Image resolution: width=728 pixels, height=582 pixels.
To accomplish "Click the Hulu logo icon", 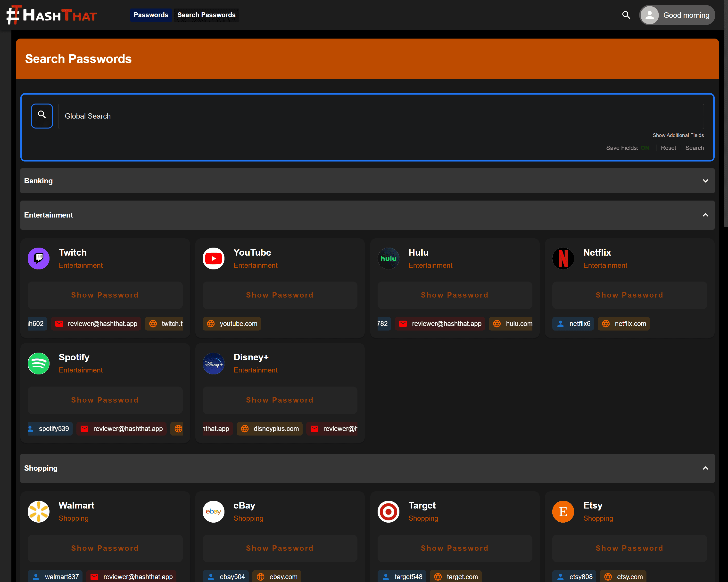I will pyautogui.click(x=388, y=259).
